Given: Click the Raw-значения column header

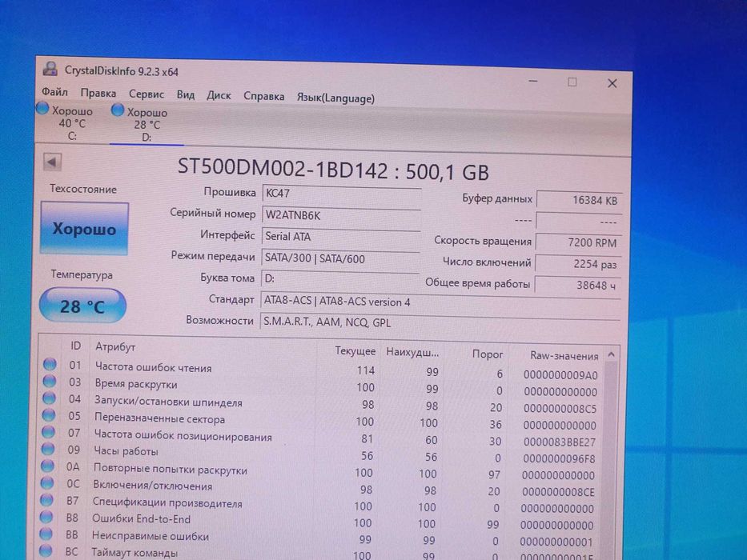Looking at the screenshot, I should coord(564,356).
